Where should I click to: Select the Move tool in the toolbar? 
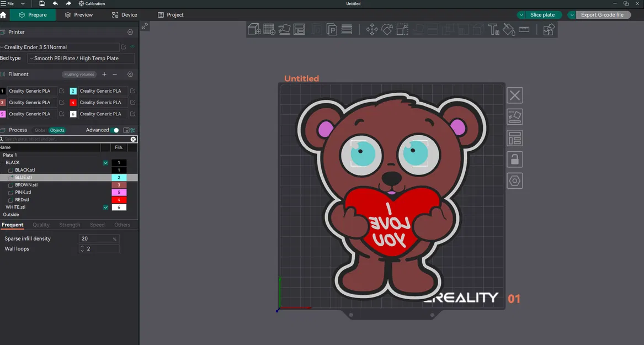[x=371, y=29]
